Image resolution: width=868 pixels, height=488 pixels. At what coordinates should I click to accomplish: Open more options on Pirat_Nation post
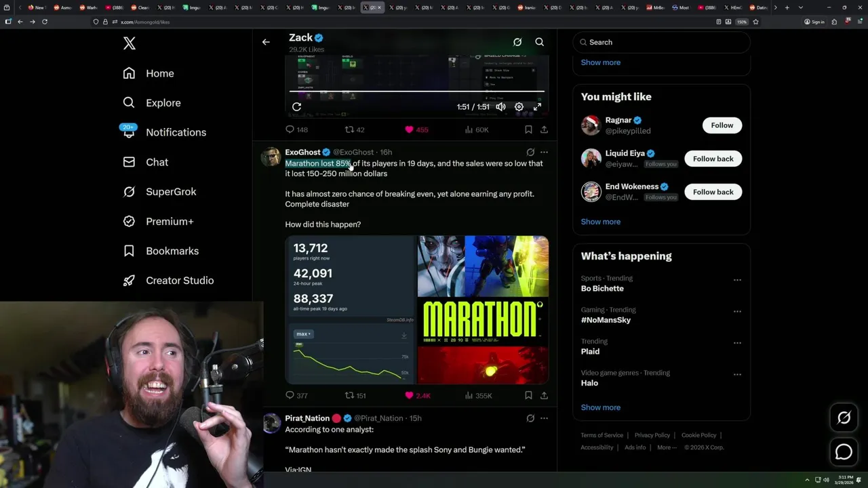(x=544, y=418)
